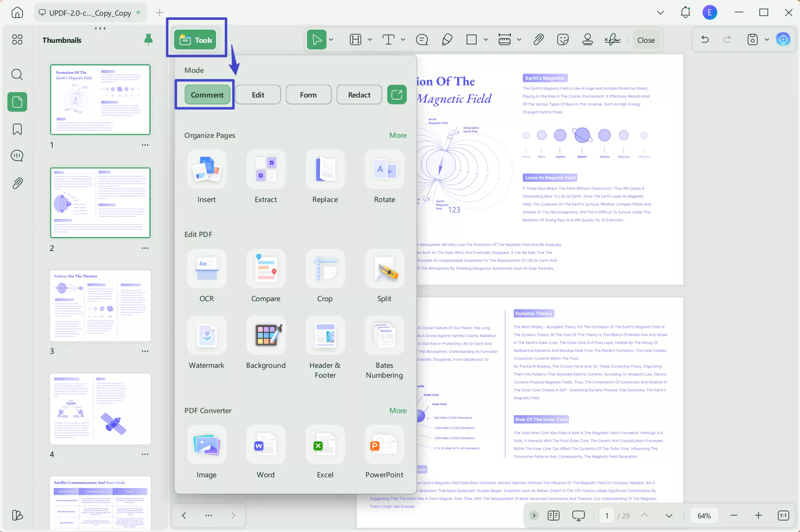This screenshot has height=532, width=800.
Task: Switch to Redact mode
Action: (358, 94)
